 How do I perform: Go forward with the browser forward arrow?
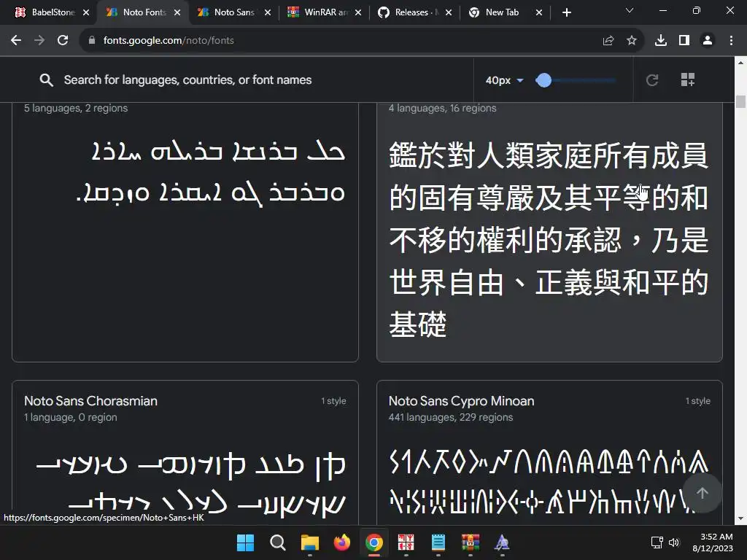pos(39,41)
